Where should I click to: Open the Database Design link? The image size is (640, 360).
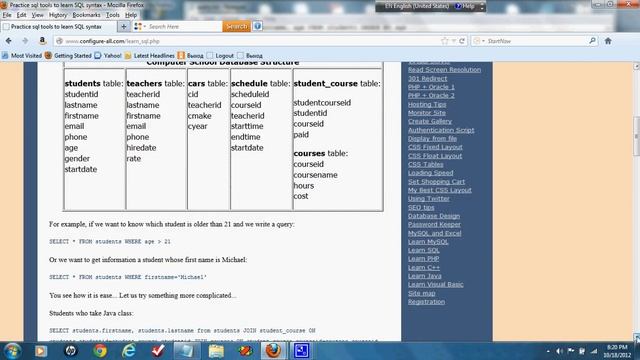tap(433, 216)
